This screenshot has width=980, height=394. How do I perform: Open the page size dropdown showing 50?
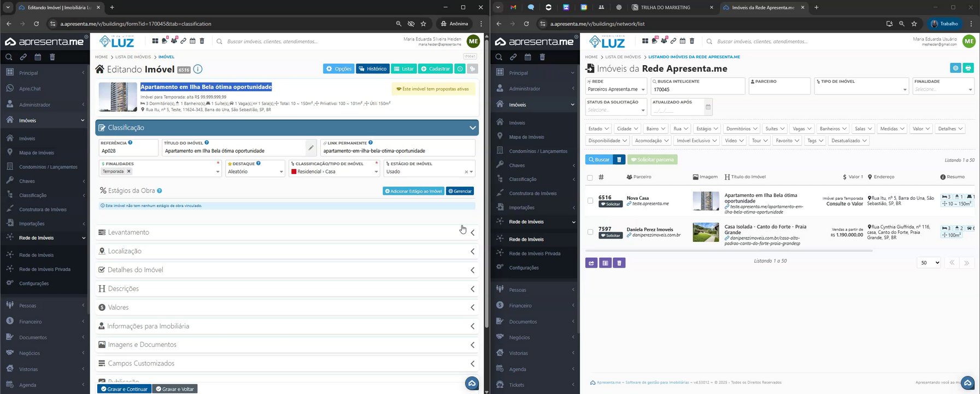coord(929,263)
